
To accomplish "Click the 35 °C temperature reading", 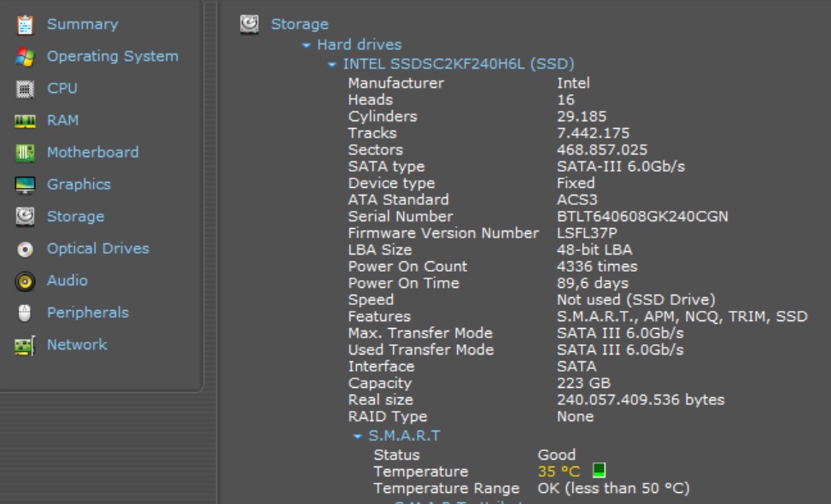I will (x=559, y=472).
